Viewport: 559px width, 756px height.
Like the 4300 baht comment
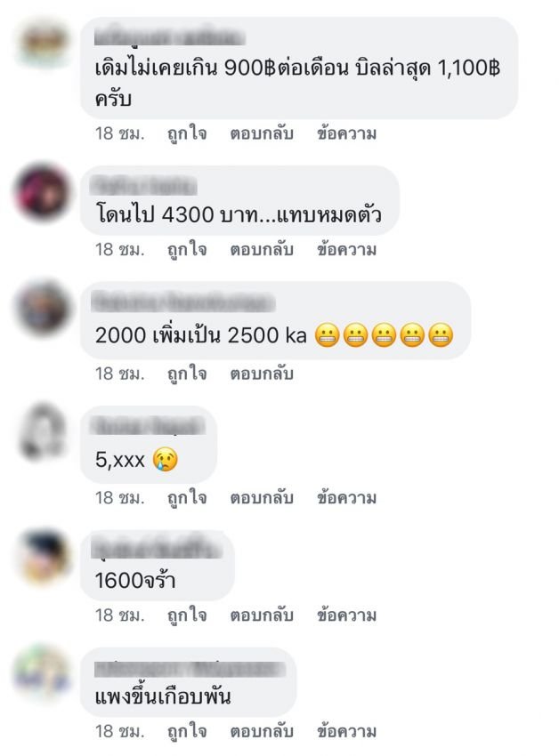[x=187, y=250]
